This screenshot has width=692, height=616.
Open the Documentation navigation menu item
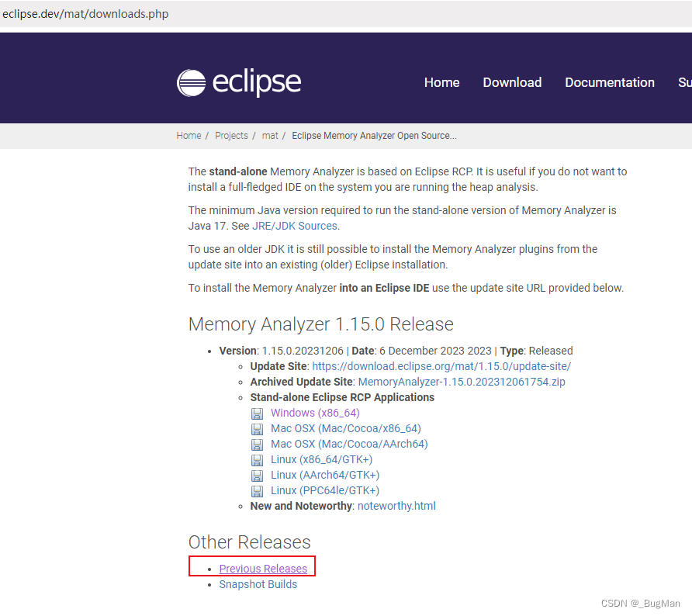610,82
